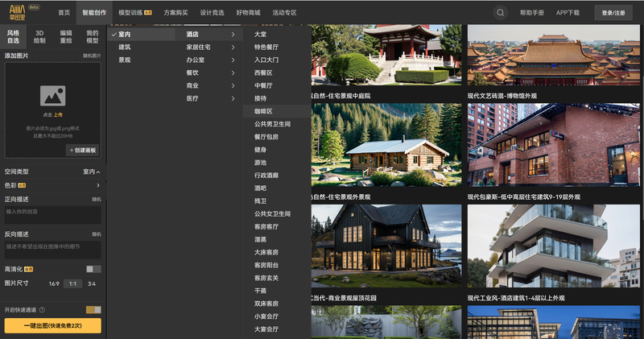Open black house 商业景观屋顶花园 thumbnail
The image size is (644, 339).
[386, 246]
